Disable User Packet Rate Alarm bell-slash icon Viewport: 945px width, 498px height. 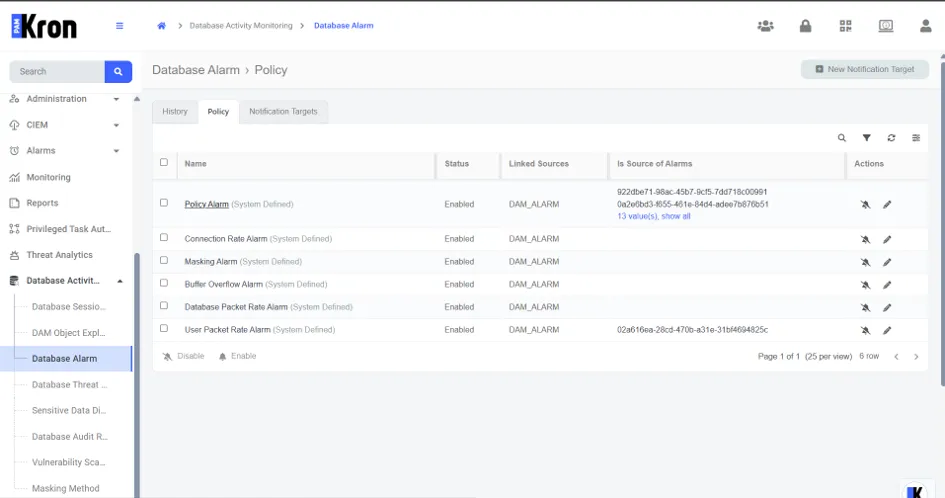point(865,330)
